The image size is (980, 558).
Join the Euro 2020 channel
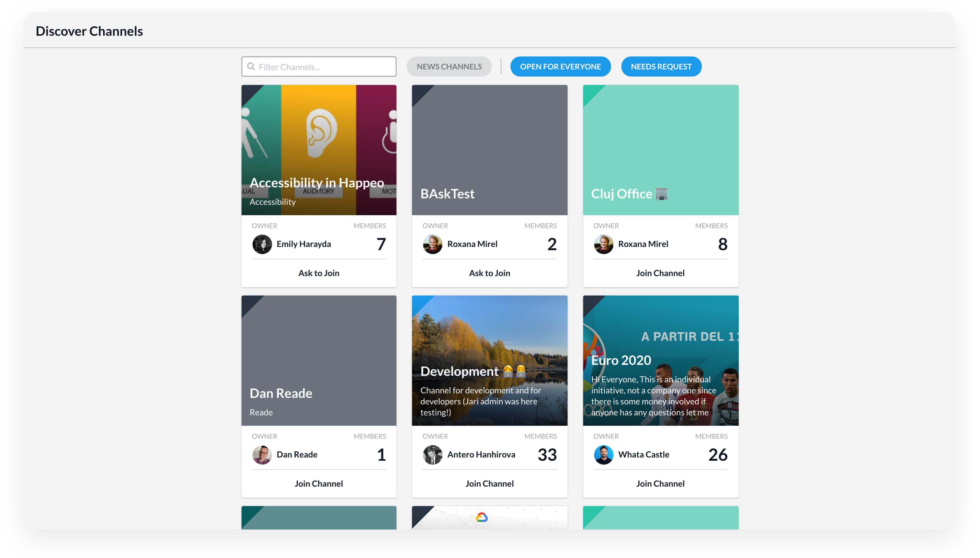click(660, 484)
